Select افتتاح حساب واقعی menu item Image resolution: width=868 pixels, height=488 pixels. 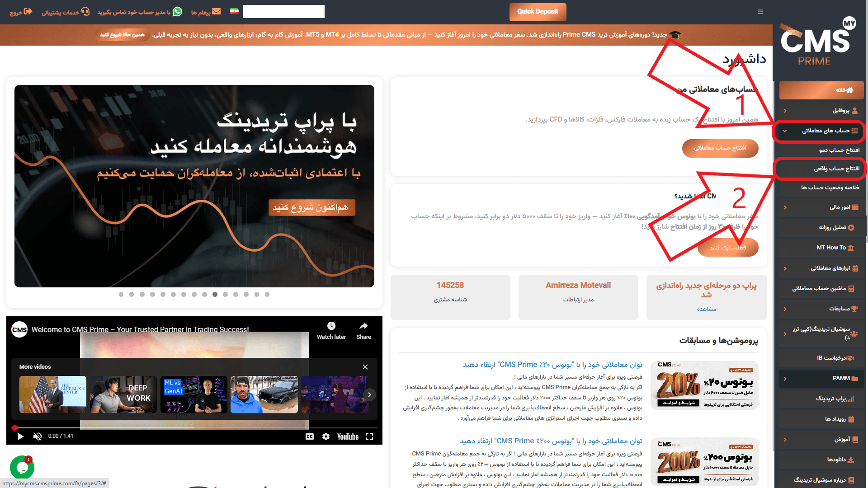pos(837,169)
